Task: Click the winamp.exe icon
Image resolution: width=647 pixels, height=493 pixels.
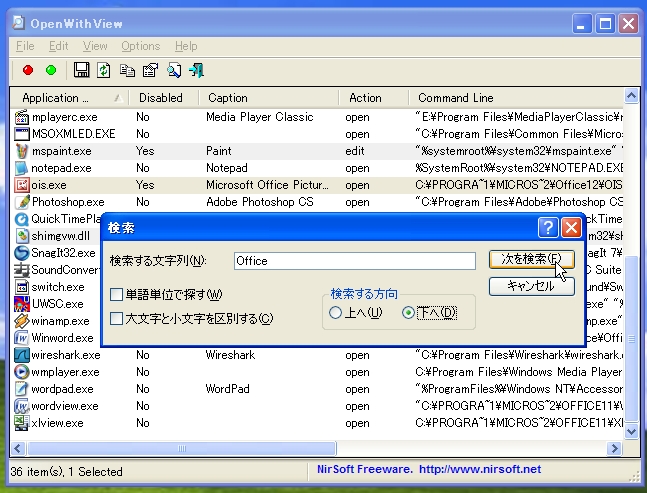Action: 21,321
